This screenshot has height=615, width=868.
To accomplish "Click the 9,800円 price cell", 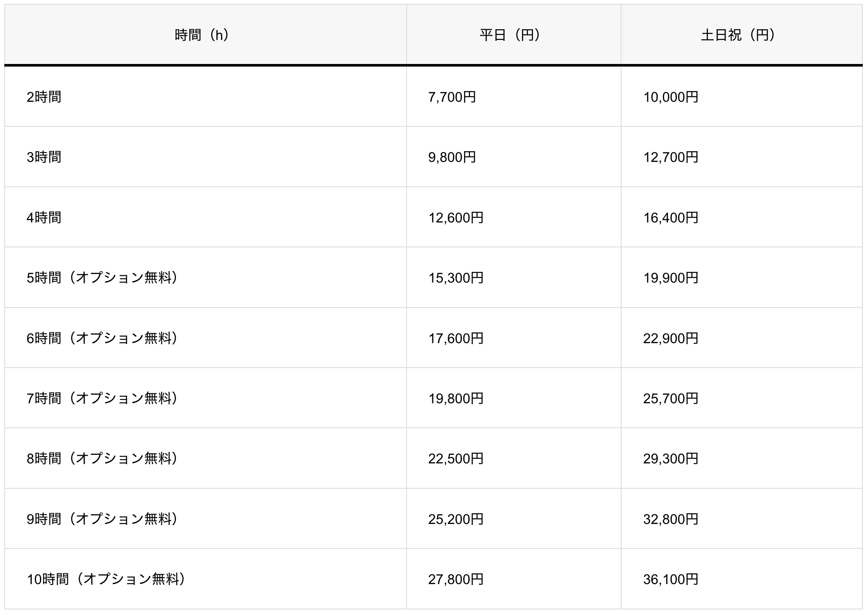I will pyautogui.click(x=452, y=157).
